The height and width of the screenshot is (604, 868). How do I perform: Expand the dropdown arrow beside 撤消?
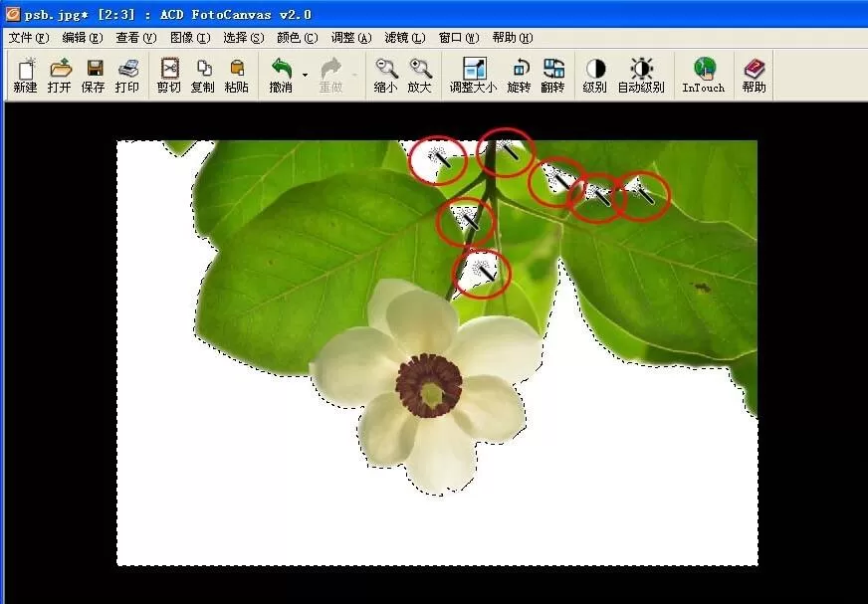(305, 75)
